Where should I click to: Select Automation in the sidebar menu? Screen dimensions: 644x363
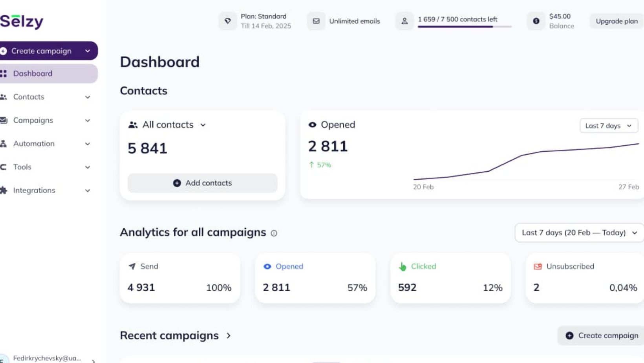34,143
